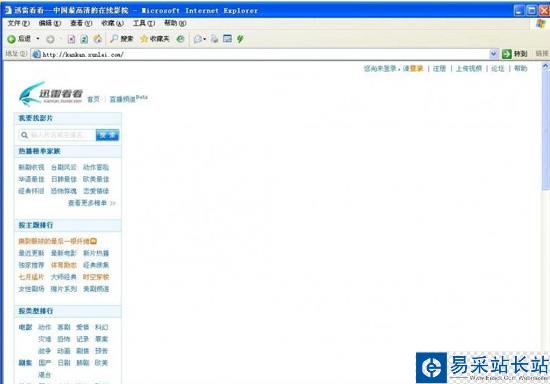The width and height of the screenshot is (550, 384).
Task: Click the Stop page icon in toolbar
Action: [x=72, y=39]
